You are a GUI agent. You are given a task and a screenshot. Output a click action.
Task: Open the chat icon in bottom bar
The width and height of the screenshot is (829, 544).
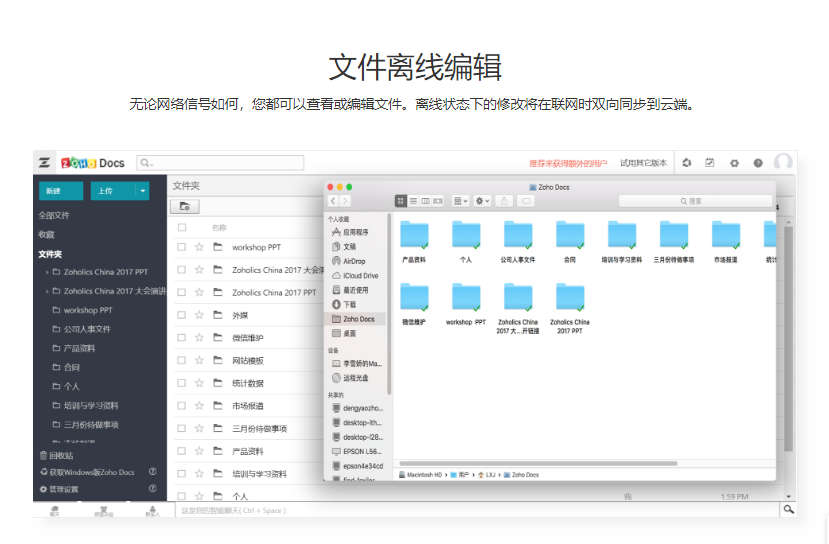click(x=55, y=510)
